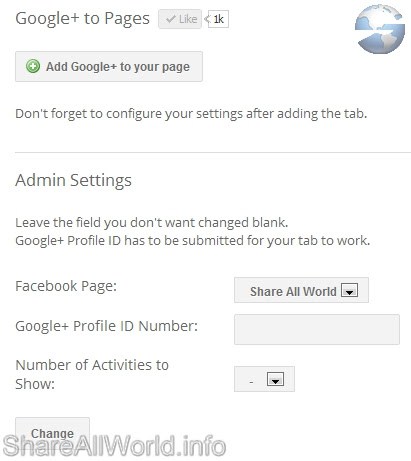Viewport: 411px width, 461px height.
Task: Click the Google+ to Pages heading
Action: tap(82, 19)
